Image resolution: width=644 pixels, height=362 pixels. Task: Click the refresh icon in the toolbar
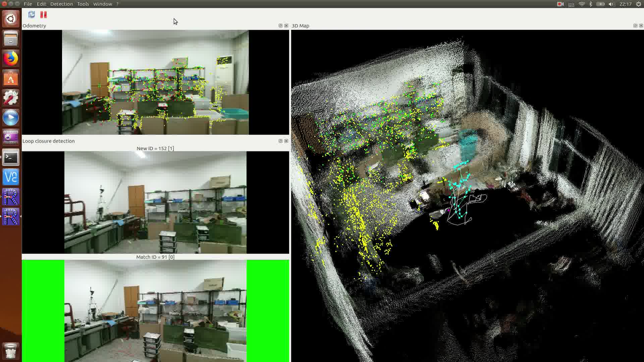[32, 15]
